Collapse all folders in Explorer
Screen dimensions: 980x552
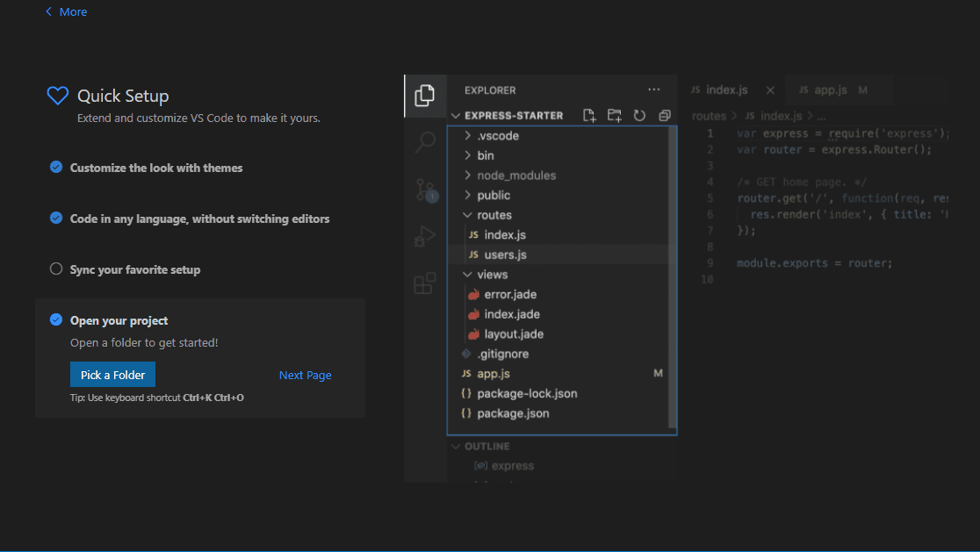coord(664,115)
